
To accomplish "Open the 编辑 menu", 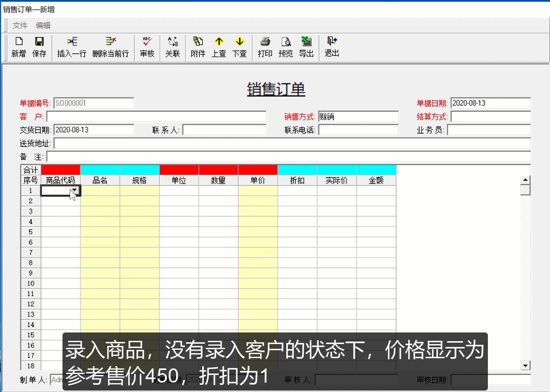I will 43,25.
